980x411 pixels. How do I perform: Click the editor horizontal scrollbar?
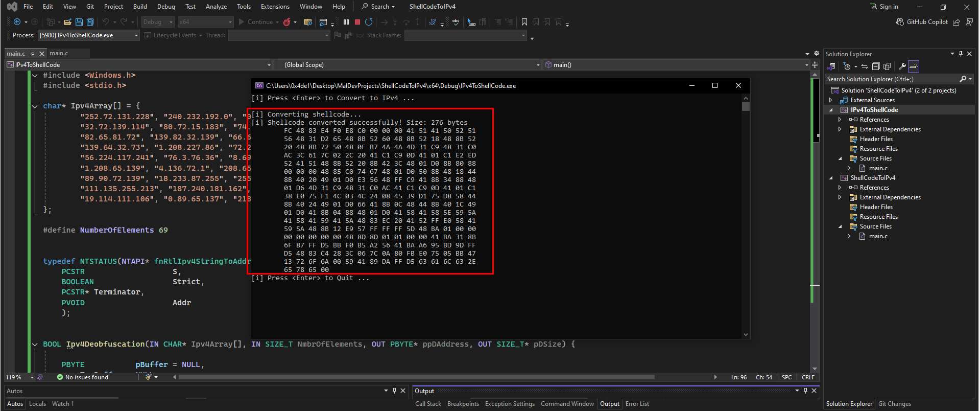tap(416, 377)
